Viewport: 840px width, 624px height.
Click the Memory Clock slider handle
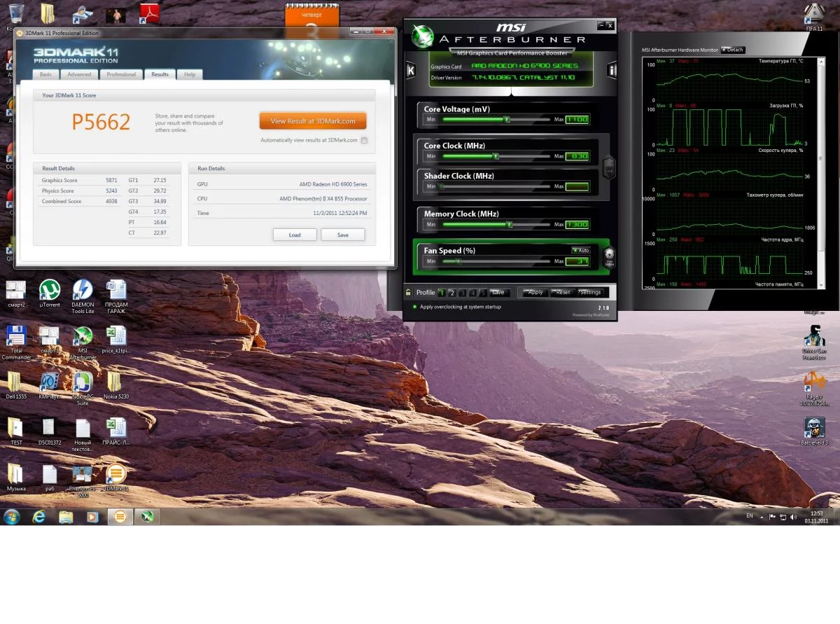510,225
